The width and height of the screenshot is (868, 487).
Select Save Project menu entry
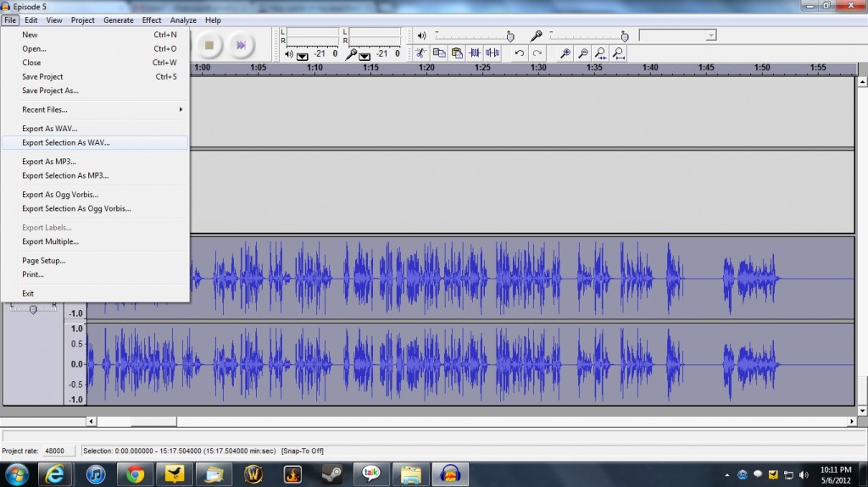coord(95,76)
